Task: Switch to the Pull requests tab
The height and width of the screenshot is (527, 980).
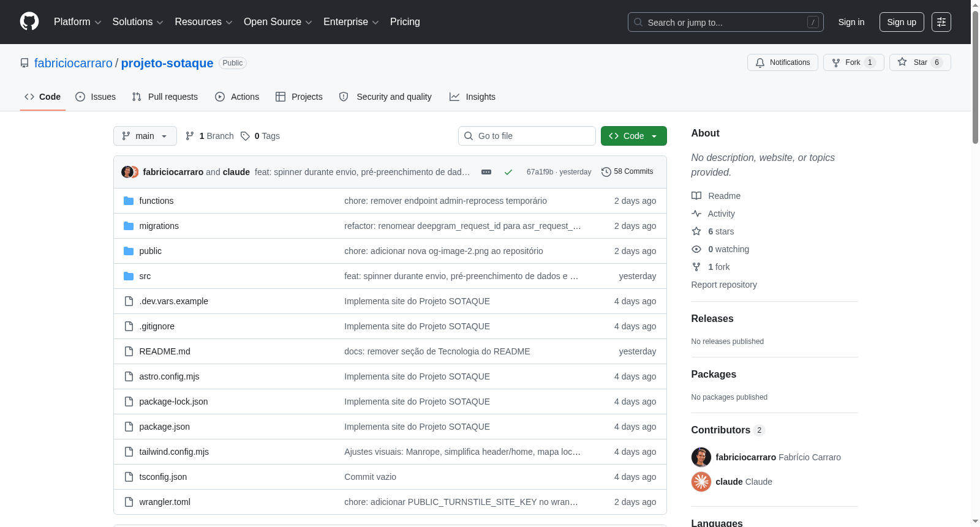Action: tap(165, 97)
